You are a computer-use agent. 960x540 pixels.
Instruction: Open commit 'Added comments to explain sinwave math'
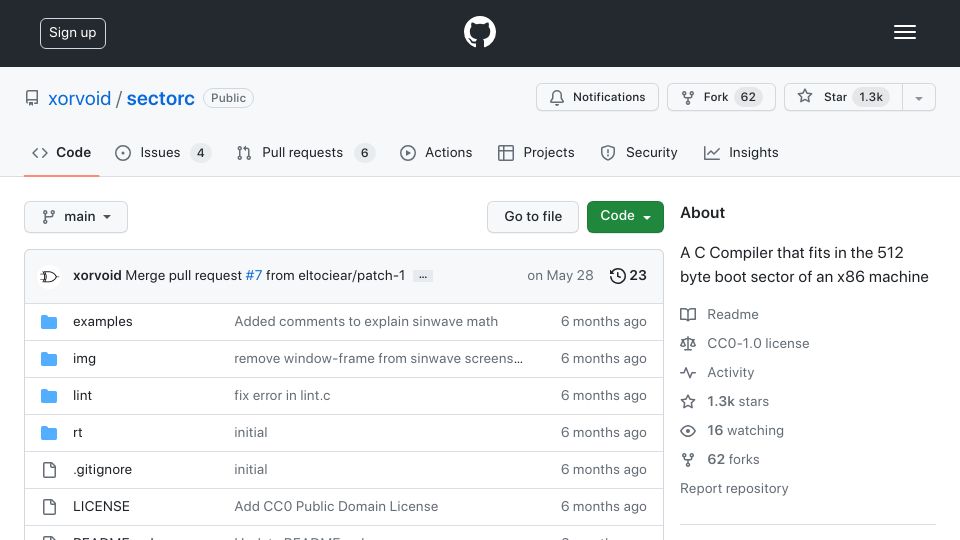tap(366, 321)
